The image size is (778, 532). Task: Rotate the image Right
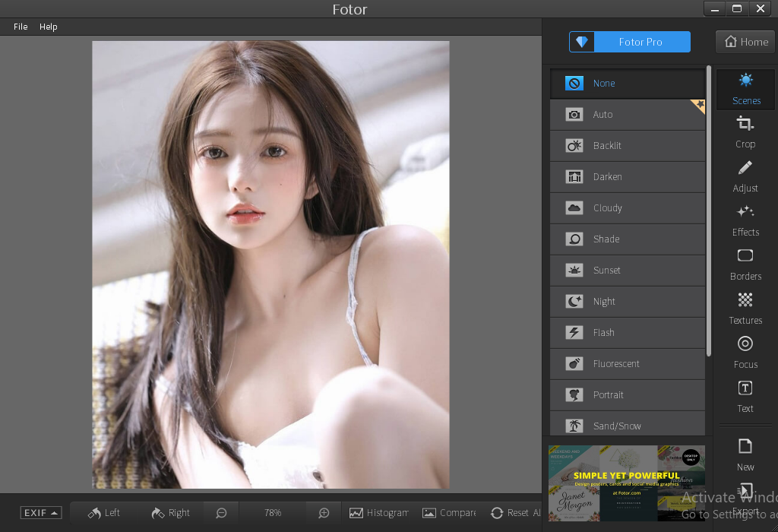coord(170,513)
